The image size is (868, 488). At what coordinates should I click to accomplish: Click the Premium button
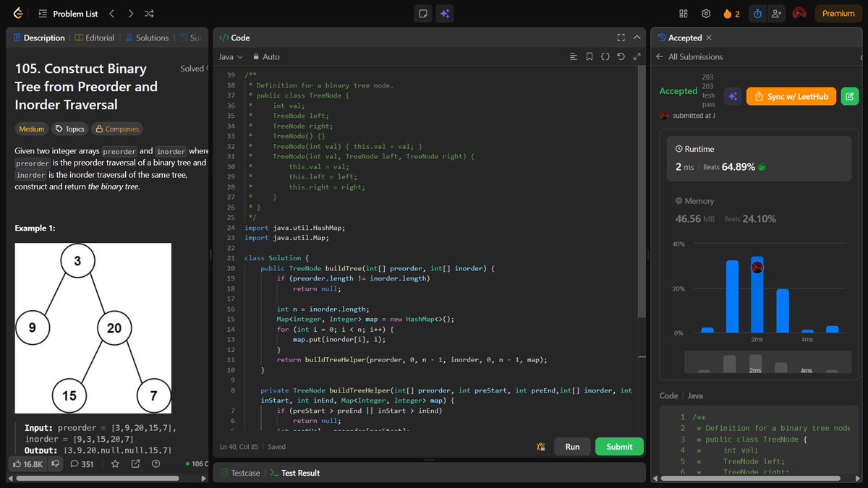pyautogui.click(x=838, y=13)
